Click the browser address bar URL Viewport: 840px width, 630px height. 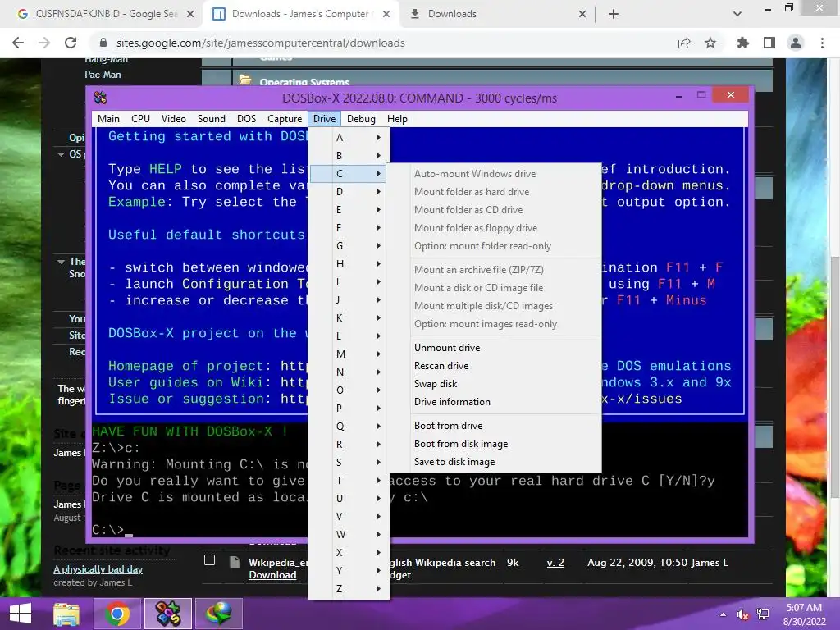coord(260,43)
